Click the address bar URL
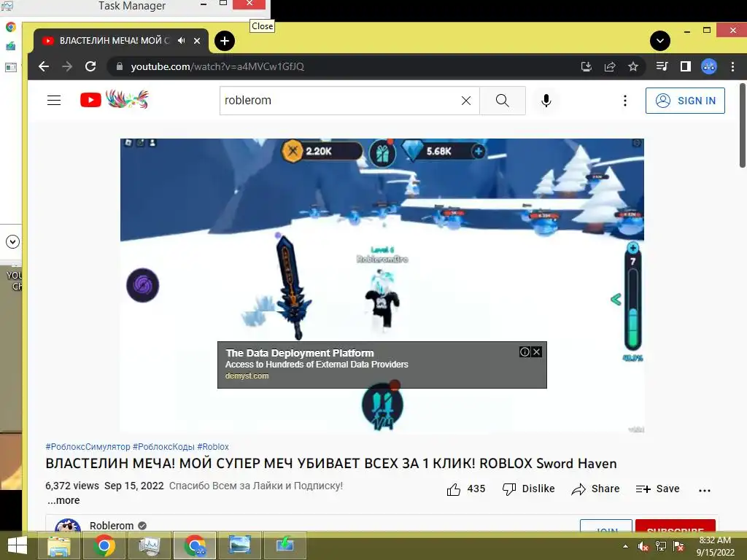Image resolution: width=747 pixels, height=560 pixels. click(217, 66)
